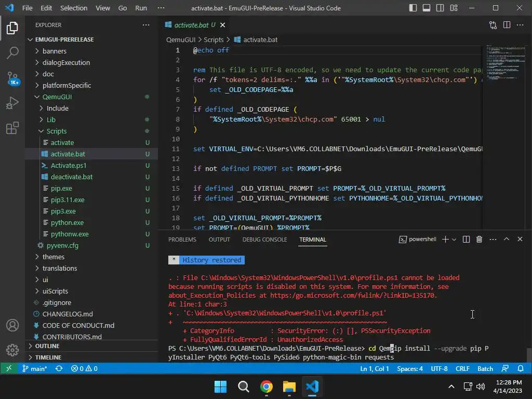The height and width of the screenshot is (399, 532).
Task: Open the overflow menu ellipsis in menu bar
Action: click(161, 8)
